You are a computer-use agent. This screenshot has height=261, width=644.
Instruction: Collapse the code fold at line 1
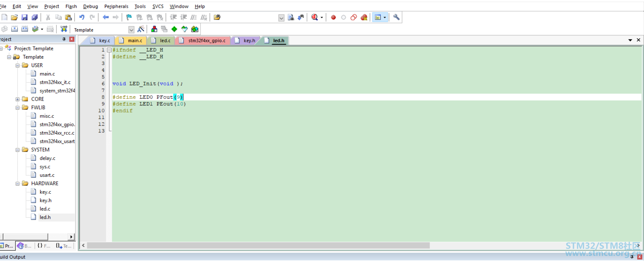click(109, 50)
